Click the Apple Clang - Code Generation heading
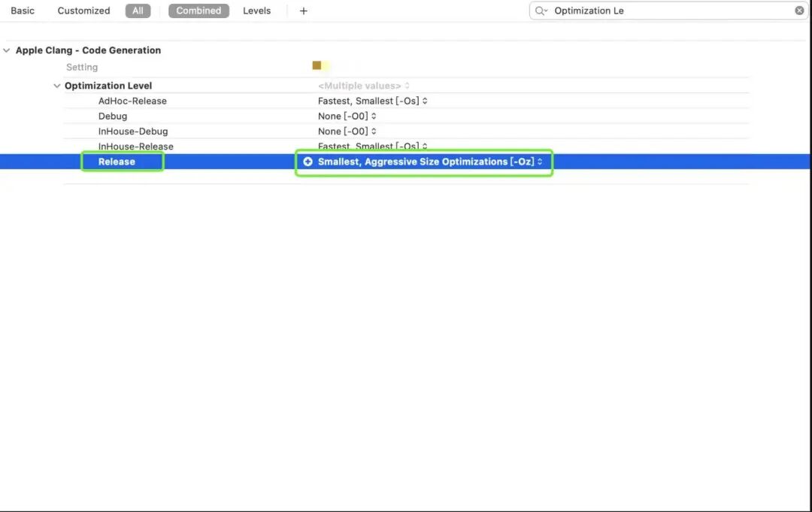 [x=88, y=50]
